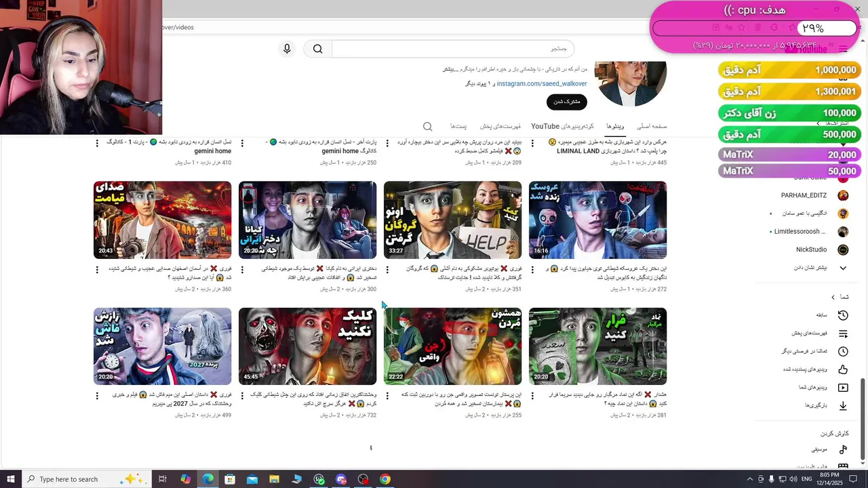Screen dimensions: 868x488
Task: Show hidden system tray icons chevron
Action: pyautogui.click(x=750, y=479)
